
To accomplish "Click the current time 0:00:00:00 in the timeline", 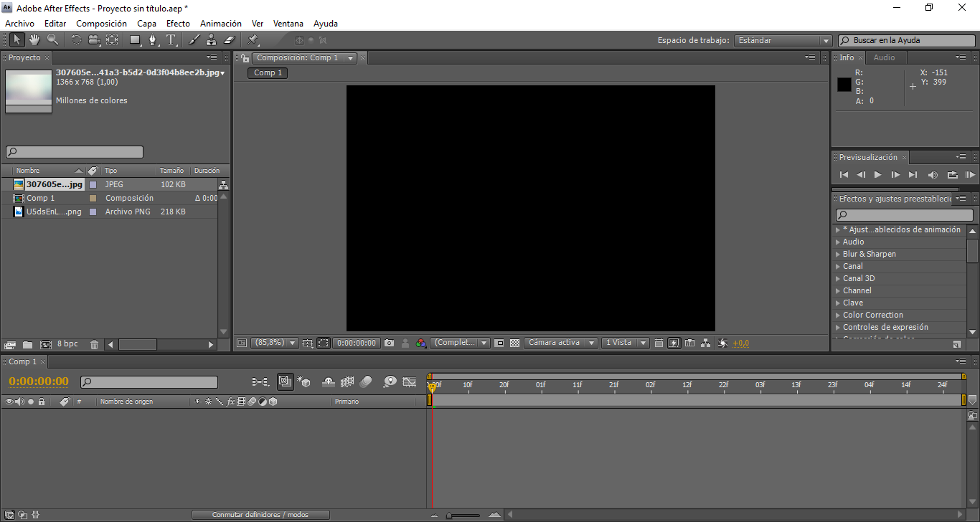I will (39, 381).
